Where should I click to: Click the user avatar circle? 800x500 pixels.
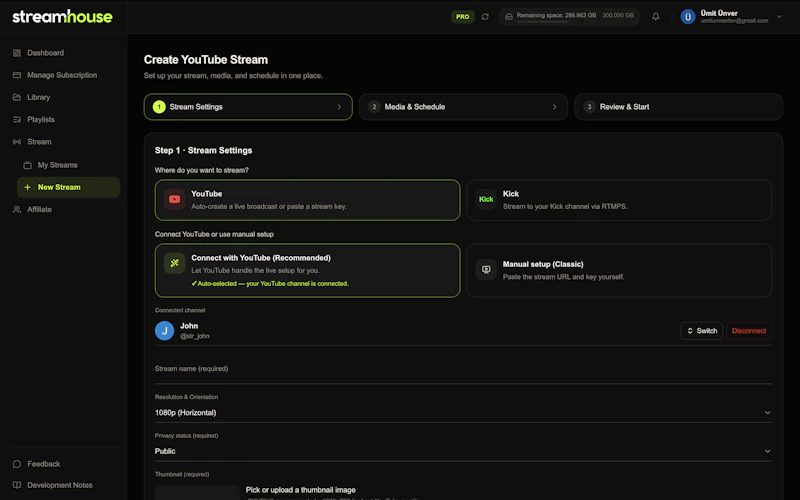click(688, 17)
